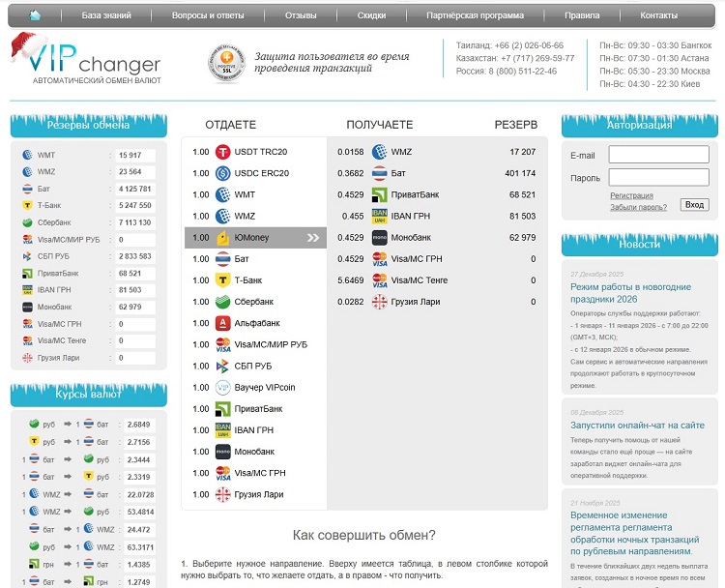Click rate 5.6469 in Visa/MC Тенге row

tap(351, 280)
